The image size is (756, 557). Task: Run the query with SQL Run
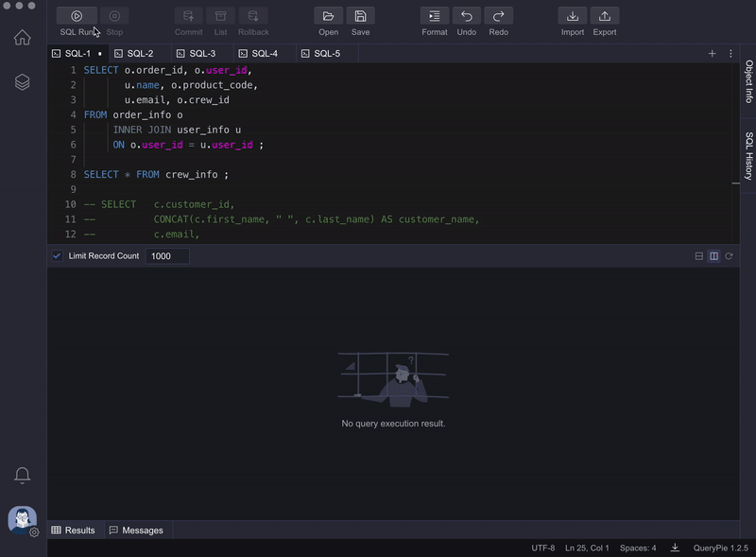[76, 16]
